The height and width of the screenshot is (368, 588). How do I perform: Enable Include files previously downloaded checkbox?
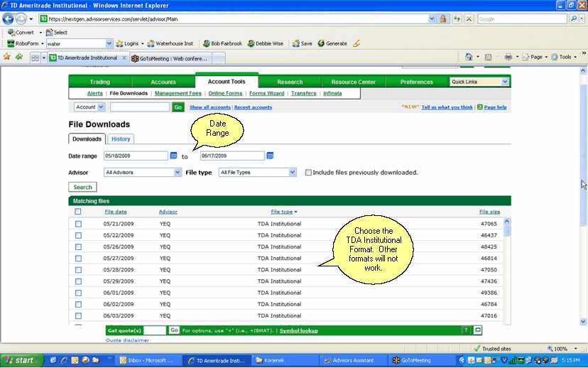308,173
